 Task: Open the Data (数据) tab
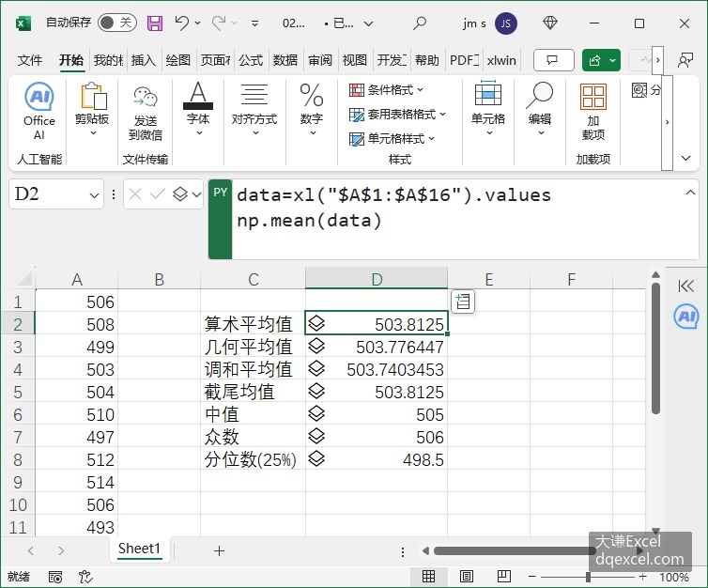click(x=285, y=60)
